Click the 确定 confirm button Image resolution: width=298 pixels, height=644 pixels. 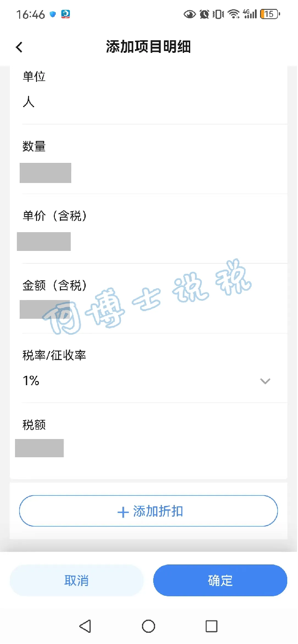tap(220, 580)
